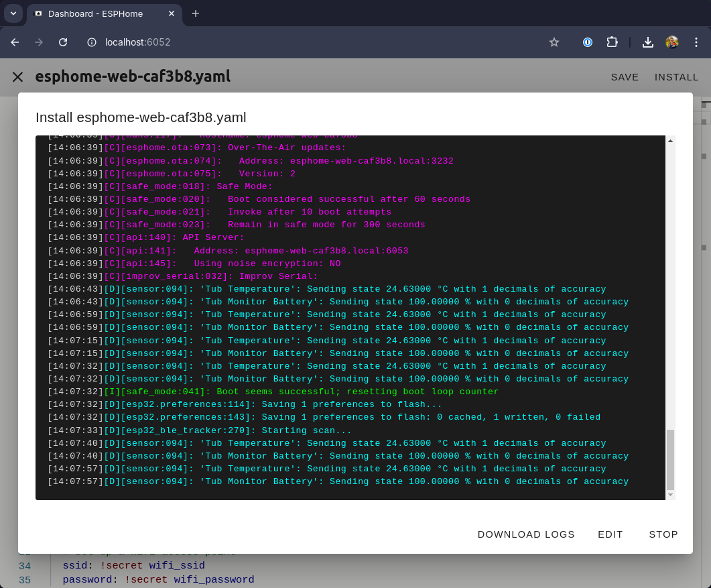Open the browser downloads icon
Screen dimensions: 711x588
[x=647, y=42]
